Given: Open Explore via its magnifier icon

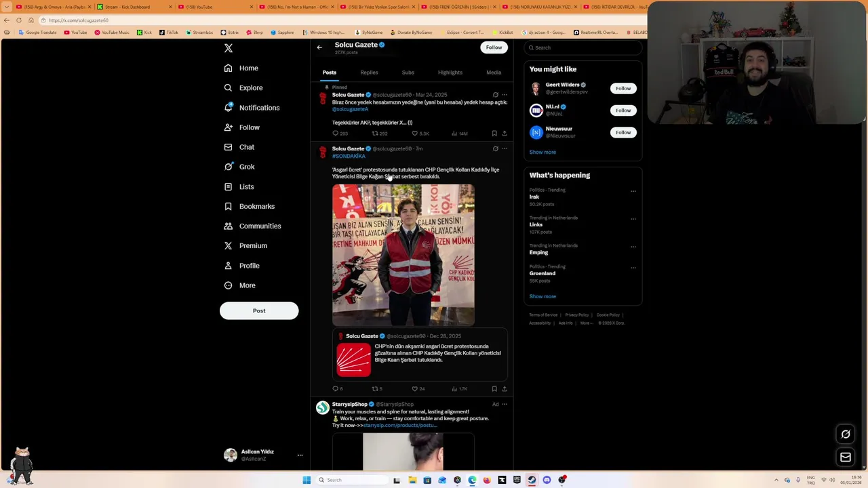Looking at the screenshot, I should [228, 87].
